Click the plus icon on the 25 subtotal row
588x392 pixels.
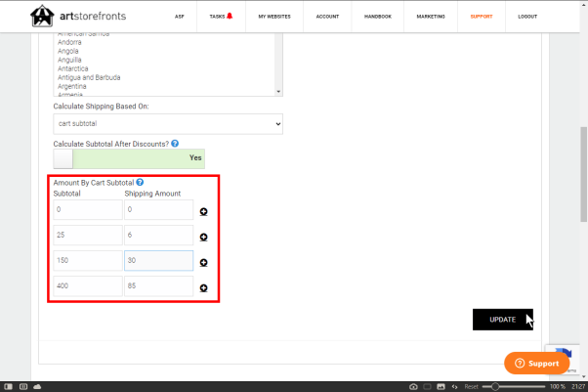pyautogui.click(x=203, y=238)
